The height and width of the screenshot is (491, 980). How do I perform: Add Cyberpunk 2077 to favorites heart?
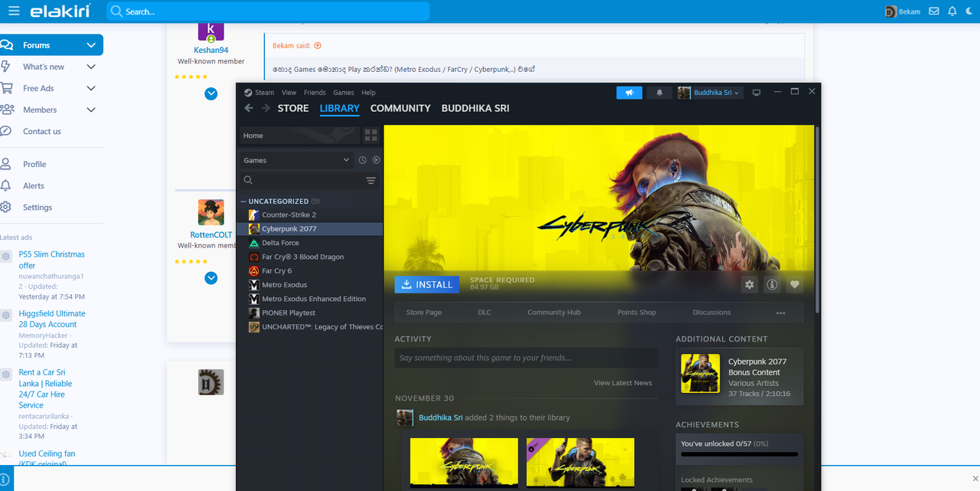click(x=795, y=284)
